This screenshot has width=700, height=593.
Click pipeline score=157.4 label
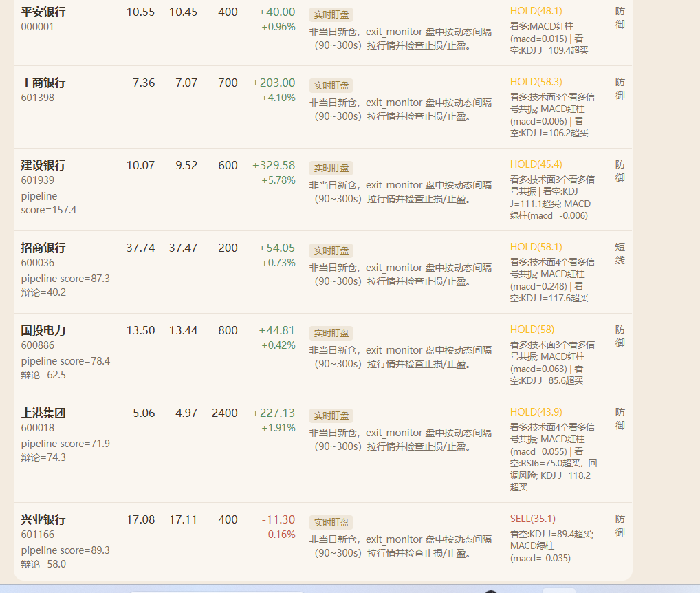49,203
